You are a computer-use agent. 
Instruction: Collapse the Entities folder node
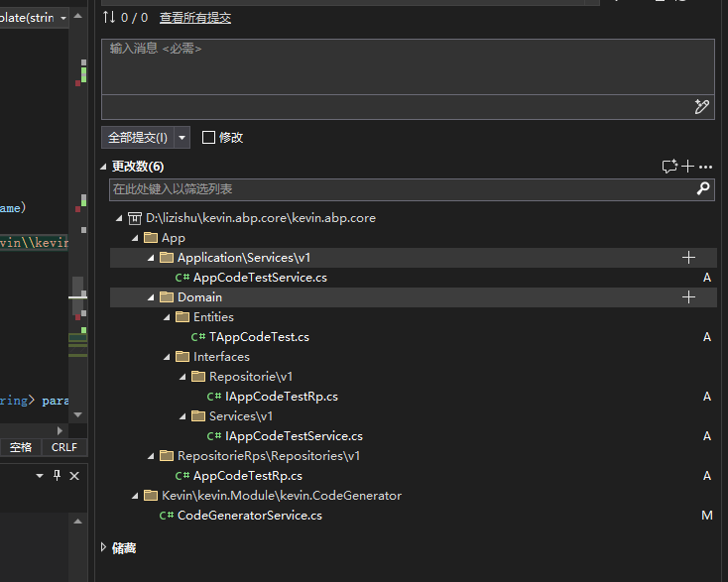[167, 317]
